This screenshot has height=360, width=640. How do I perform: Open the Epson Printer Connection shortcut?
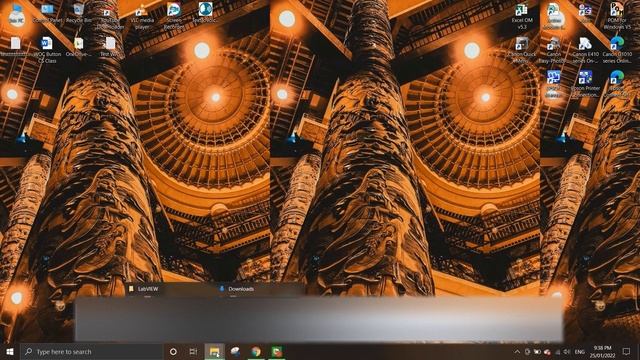pos(585,84)
